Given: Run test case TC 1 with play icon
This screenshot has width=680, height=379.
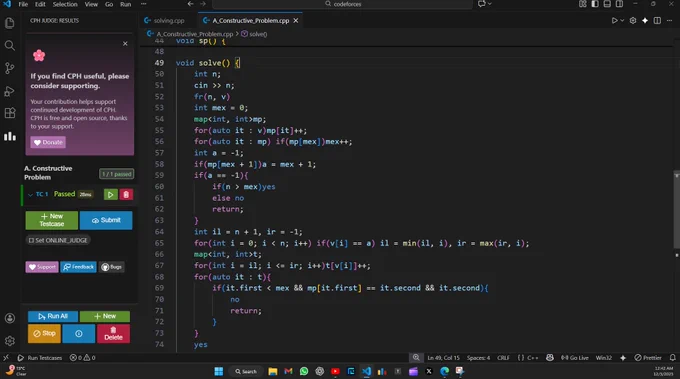Looking at the screenshot, I should (x=111, y=195).
